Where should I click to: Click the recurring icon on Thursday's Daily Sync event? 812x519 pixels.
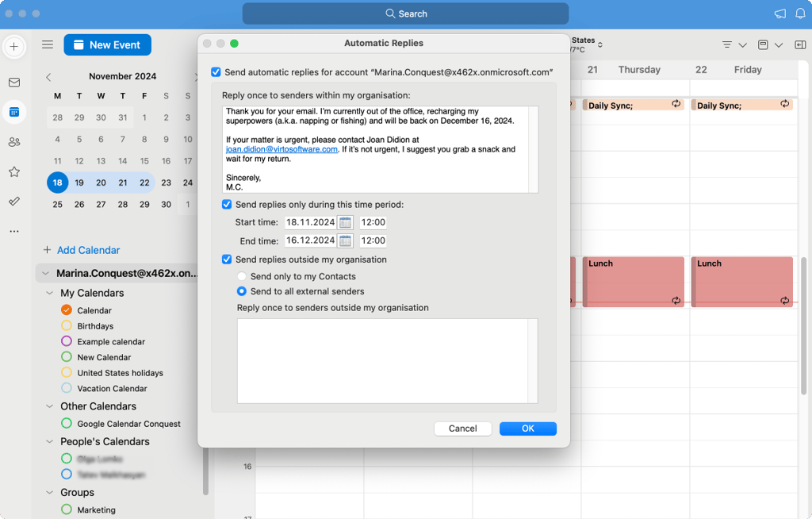676,104
